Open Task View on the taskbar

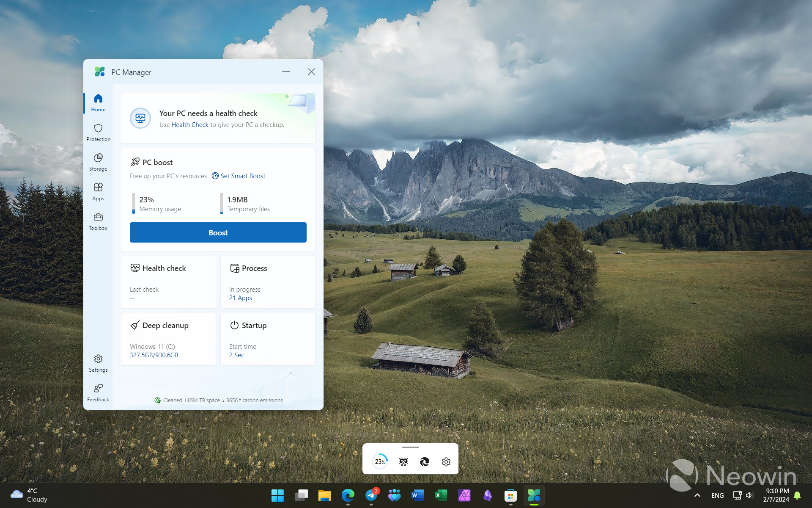pyautogui.click(x=301, y=495)
